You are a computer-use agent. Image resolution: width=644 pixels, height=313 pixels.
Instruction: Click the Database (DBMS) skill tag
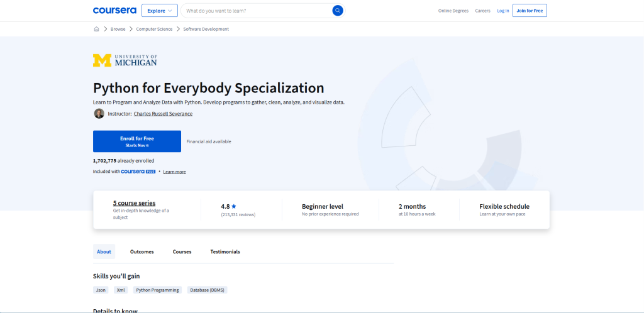[208, 290]
